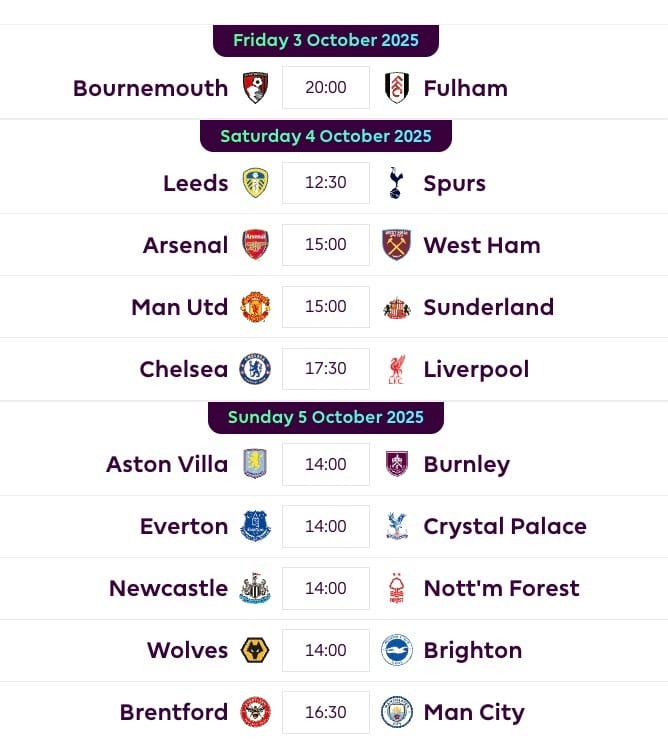Click the Crystal Palace eagle badge
The image size is (668, 742).
(397, 526)
